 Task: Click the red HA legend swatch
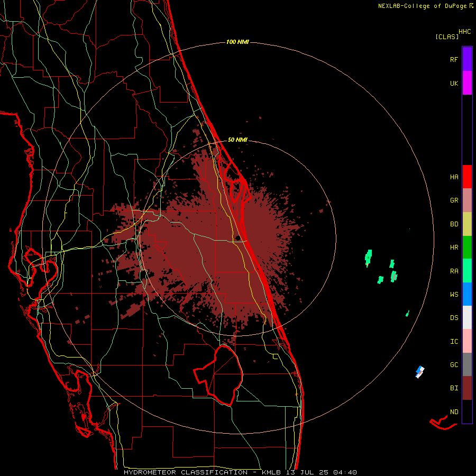pos(467,177)
